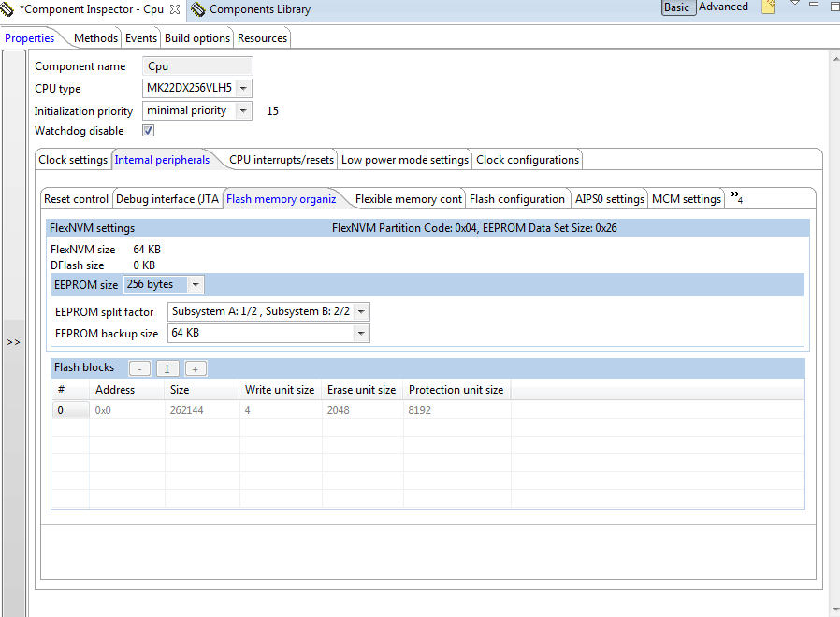Click the DFlash size value 0 KB
The width and height of the screenshot is (840, 617).
pos(144,265)
